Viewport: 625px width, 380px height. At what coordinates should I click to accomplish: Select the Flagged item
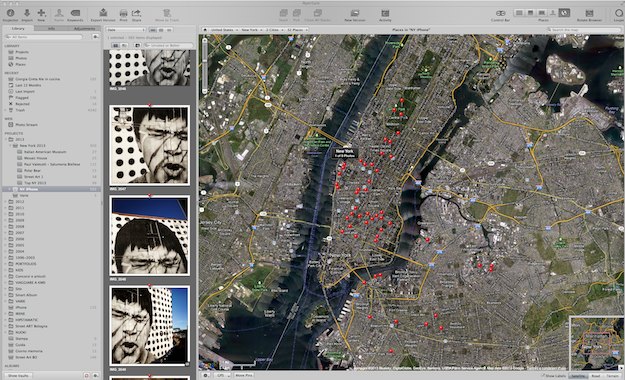[22, 98]
